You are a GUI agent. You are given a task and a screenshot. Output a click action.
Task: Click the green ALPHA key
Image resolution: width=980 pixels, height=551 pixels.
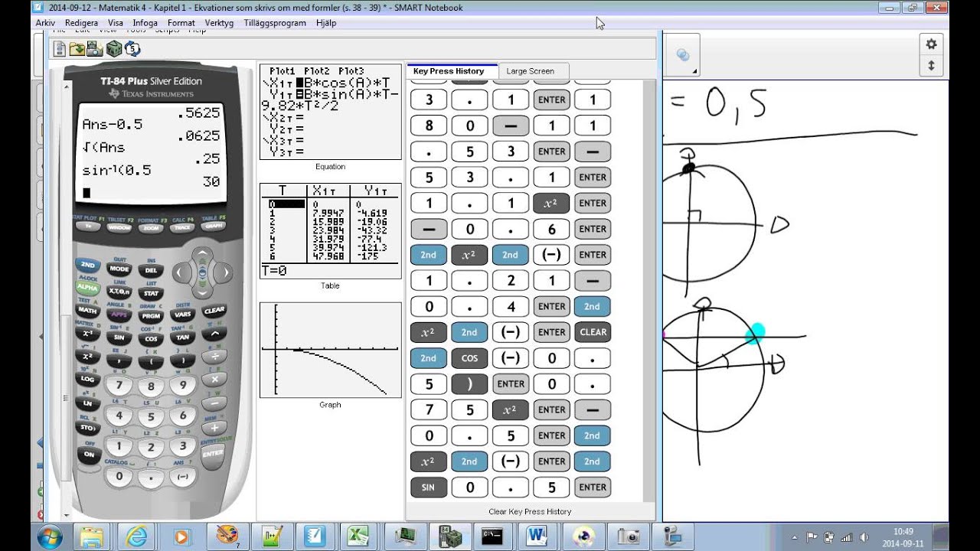tap(87, 288)
